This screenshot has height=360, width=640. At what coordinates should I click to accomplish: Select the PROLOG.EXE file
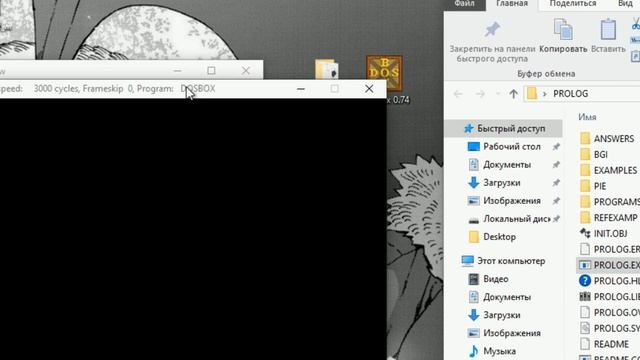(608, 265)
